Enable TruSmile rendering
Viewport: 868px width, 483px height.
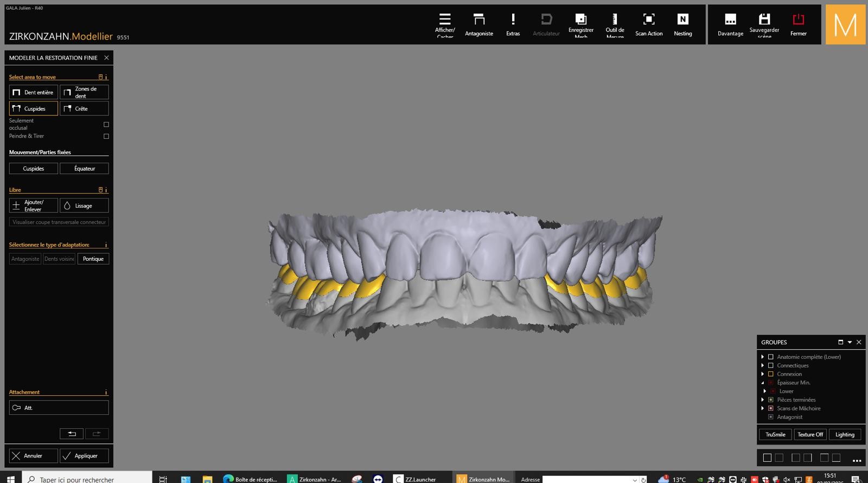coord(775,434)
